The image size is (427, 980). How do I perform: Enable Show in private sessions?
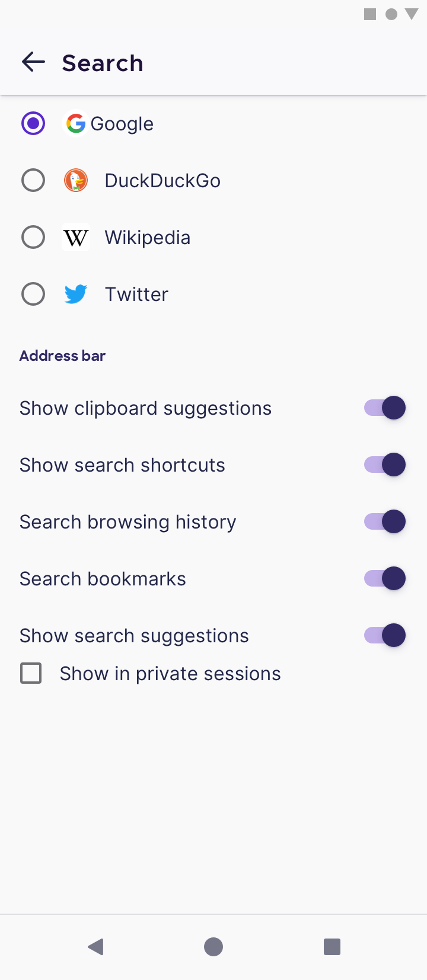[30, 673]
